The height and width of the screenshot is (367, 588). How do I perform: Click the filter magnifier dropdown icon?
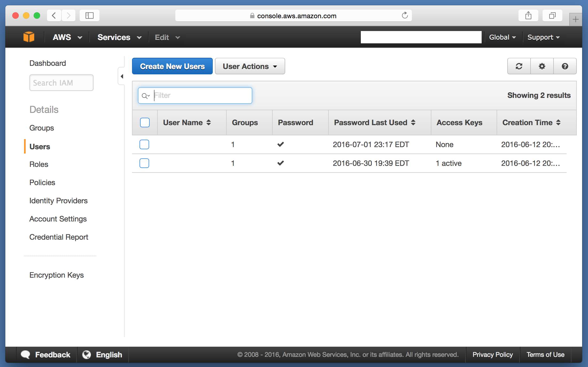[x=146, y=96]
